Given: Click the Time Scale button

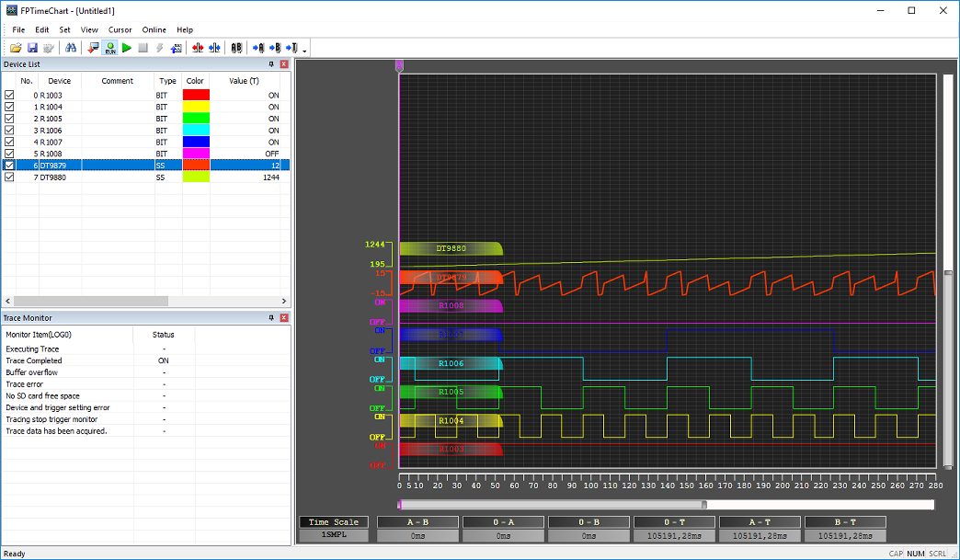Looking at the screenshot, I should 334,522.
